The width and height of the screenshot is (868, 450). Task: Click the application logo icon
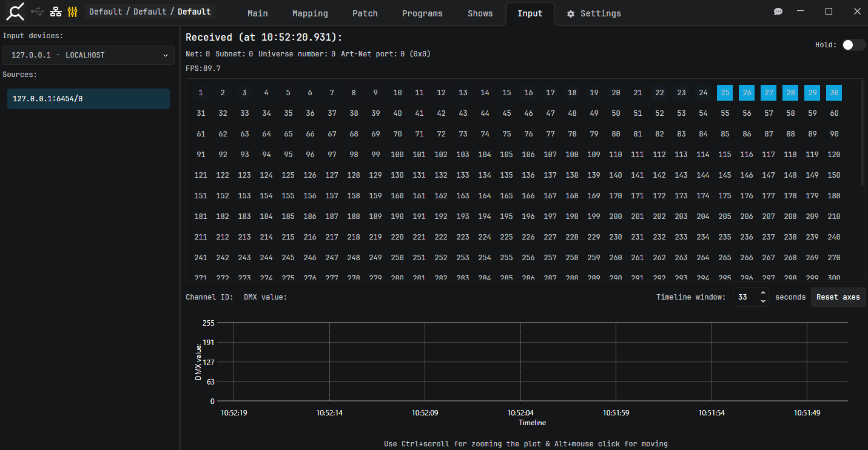click(x=16, y=12)
